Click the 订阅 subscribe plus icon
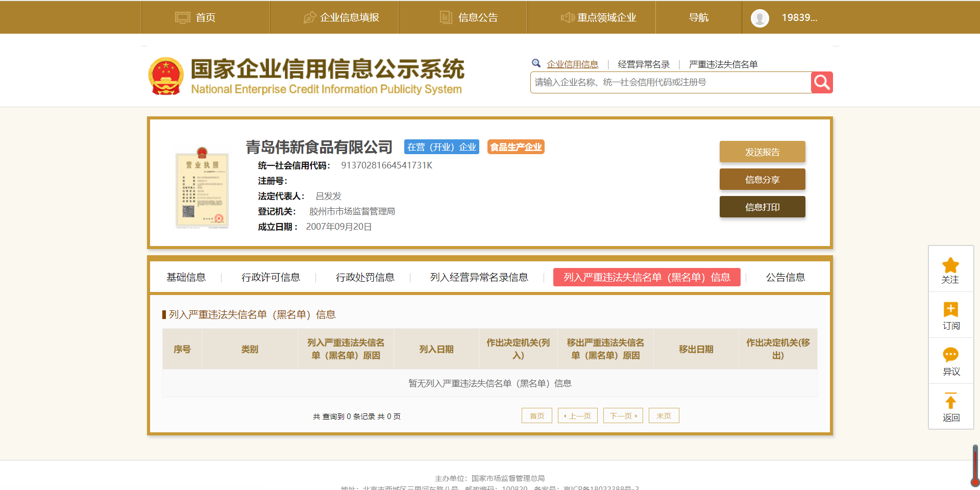Viewport: 980px width, 490px height. (950, 309)
